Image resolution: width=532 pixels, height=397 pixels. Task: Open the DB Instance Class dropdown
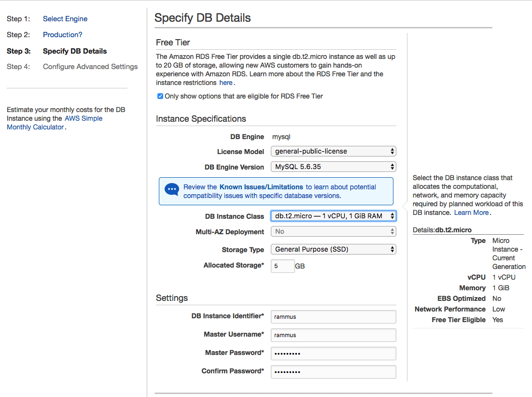click(333, 216)
